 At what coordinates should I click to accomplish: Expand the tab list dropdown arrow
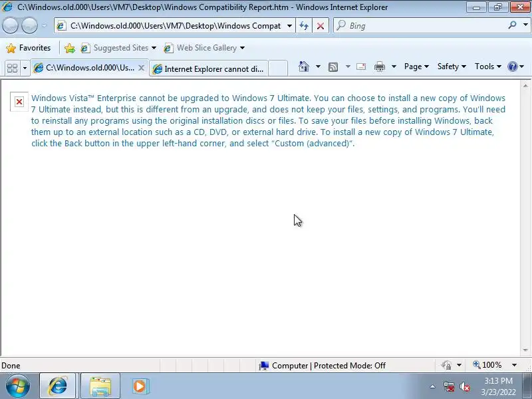(x=25, y=68)
